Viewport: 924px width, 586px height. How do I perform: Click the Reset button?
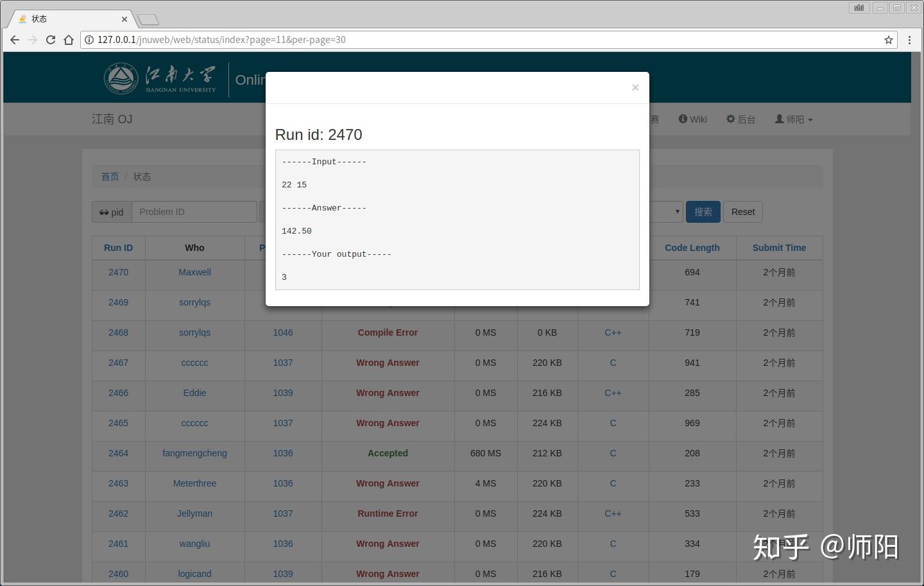point(743,212)
